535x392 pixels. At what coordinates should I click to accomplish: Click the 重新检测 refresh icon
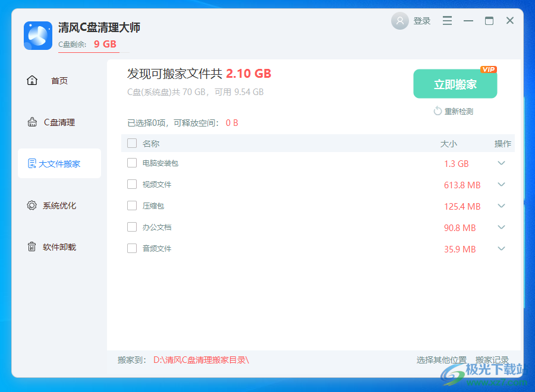[438, 111]
